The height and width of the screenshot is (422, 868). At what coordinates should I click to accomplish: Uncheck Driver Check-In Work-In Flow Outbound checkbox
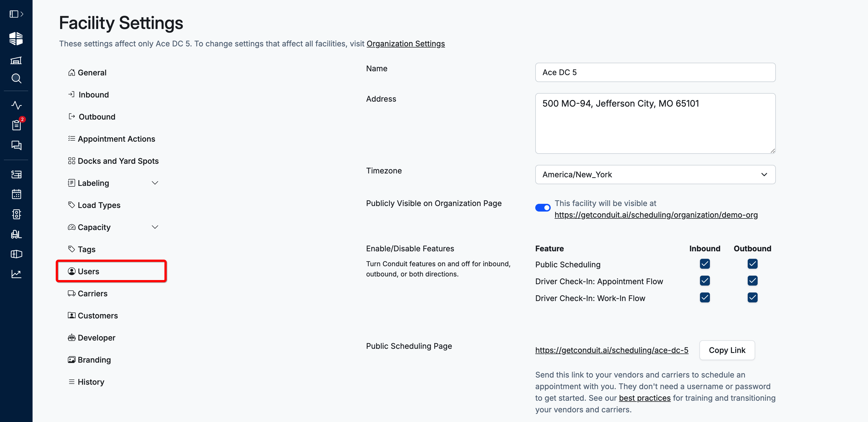tap(752, 297)
